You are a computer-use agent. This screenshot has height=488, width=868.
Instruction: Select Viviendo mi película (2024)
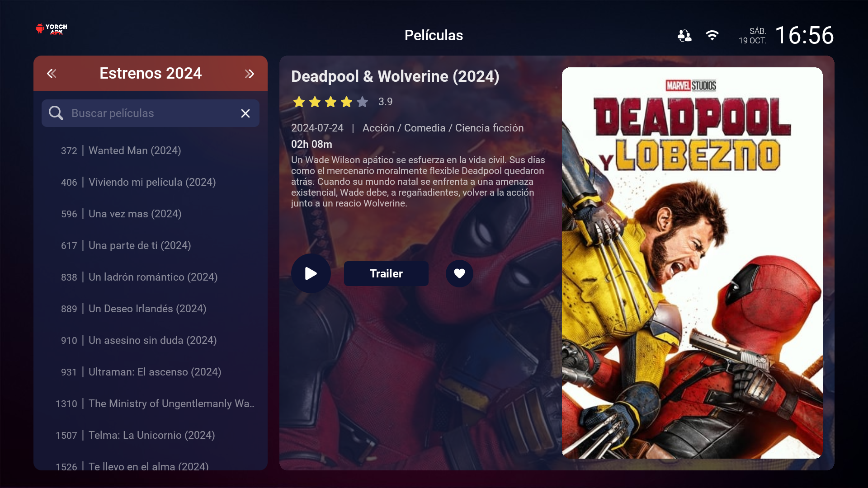tap(152, 182)
